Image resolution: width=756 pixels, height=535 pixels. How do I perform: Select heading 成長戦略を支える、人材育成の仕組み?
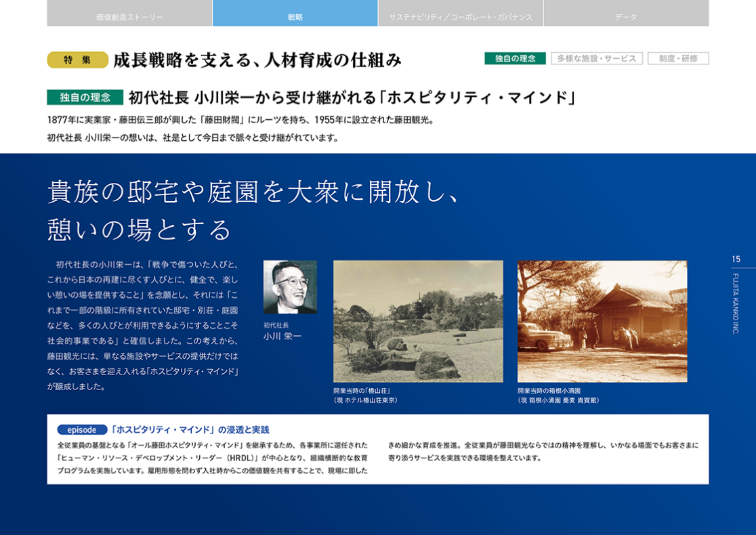click(x=257, y=60)
